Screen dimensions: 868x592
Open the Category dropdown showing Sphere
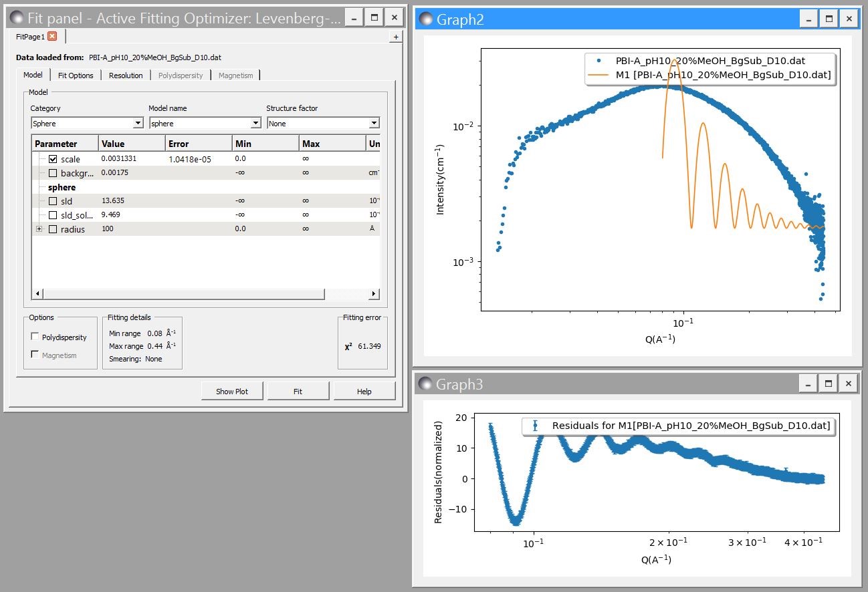87,123
